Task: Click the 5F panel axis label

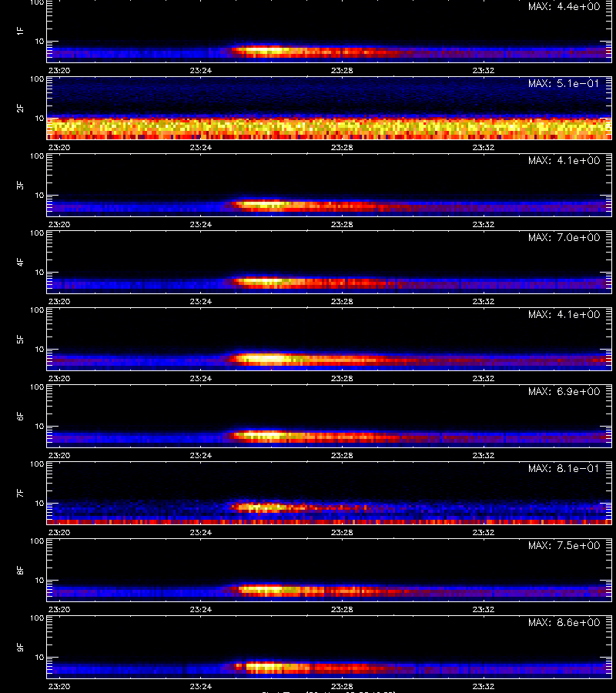Action: coord(20,339)
